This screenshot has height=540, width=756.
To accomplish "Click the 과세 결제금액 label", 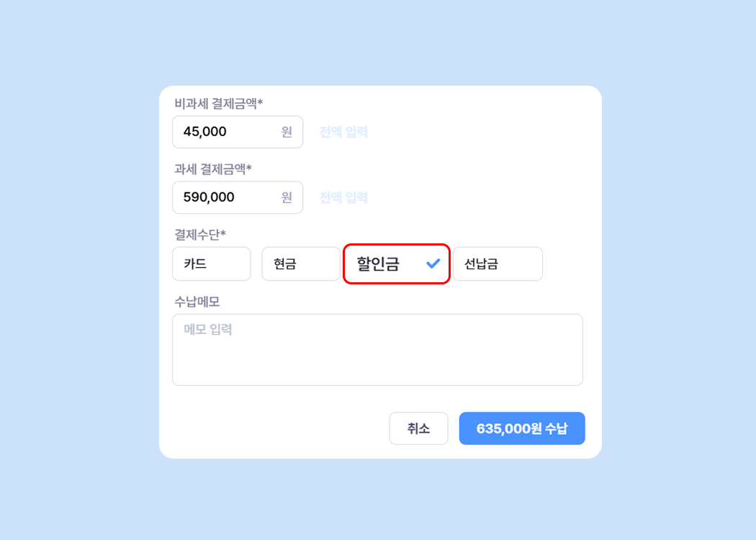I will click(x=212, y=168).
